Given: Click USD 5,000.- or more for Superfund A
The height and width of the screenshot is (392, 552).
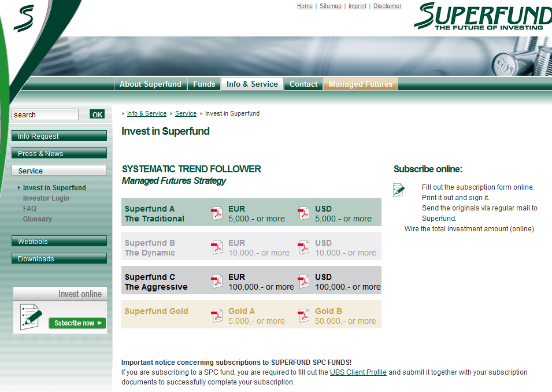Looking at the screenshot, I should pos(343,214).
